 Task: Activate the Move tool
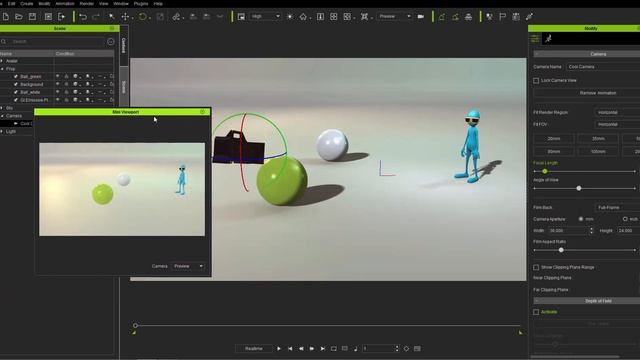(x=125, y=17)
